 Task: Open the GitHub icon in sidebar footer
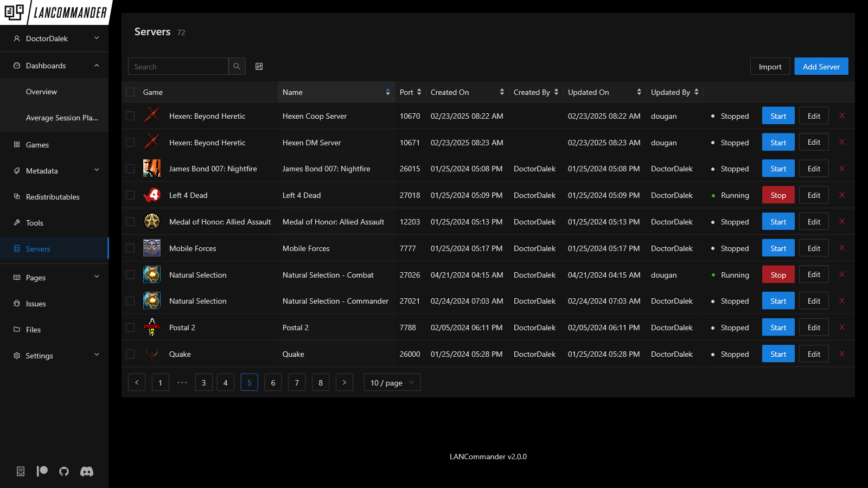point(64,471)
